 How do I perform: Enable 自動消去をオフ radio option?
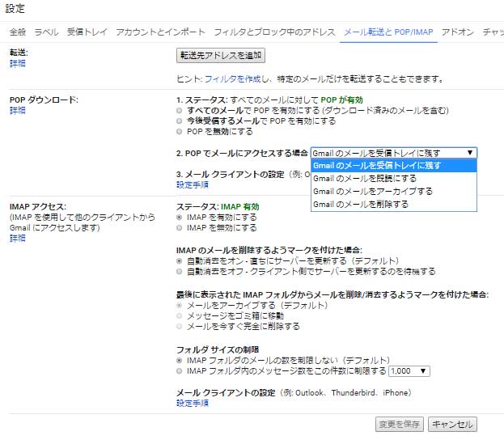click(180, 272)
